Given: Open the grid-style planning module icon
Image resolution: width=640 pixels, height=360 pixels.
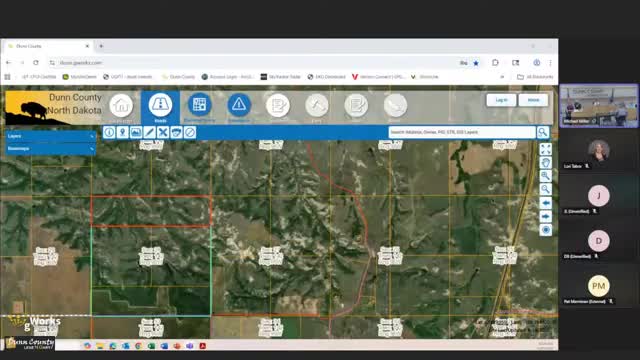Looking at the screenshot, I should 200,104.
